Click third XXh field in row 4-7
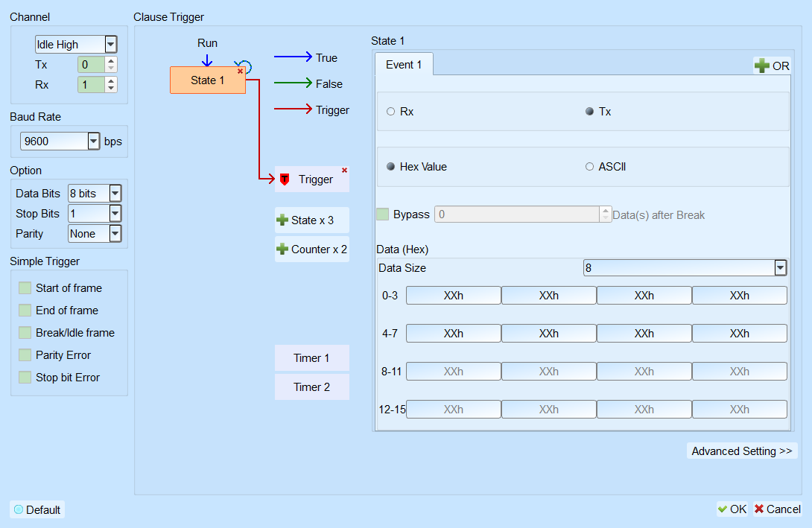Viewport: 812px width, 528px height. [x=644, y=334]
